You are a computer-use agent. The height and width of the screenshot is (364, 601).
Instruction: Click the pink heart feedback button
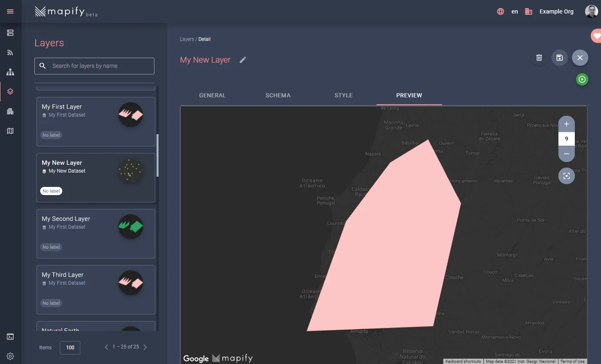pyautogui.click(x=596, y=36)
